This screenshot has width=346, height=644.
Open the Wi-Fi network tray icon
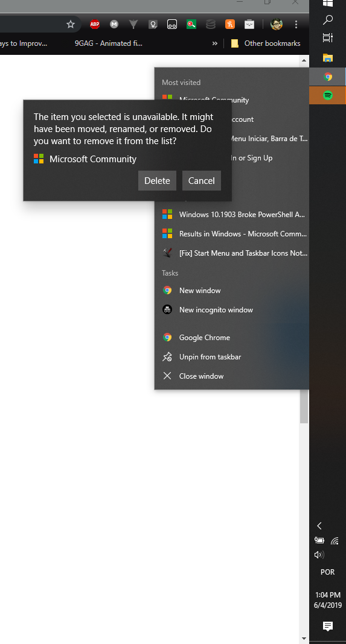pyautogui.click(x=335, y=541)
